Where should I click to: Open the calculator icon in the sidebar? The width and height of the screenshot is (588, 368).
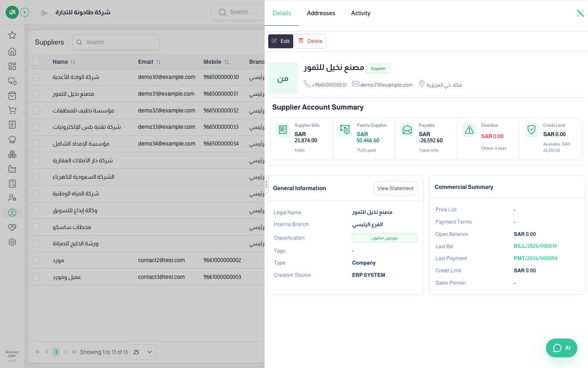[12, 184]
